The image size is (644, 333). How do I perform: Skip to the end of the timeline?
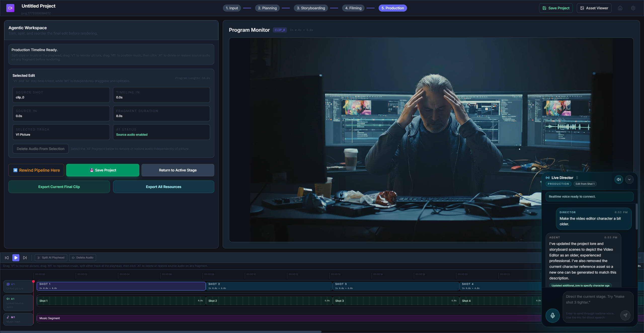click(x=25, y=258)
